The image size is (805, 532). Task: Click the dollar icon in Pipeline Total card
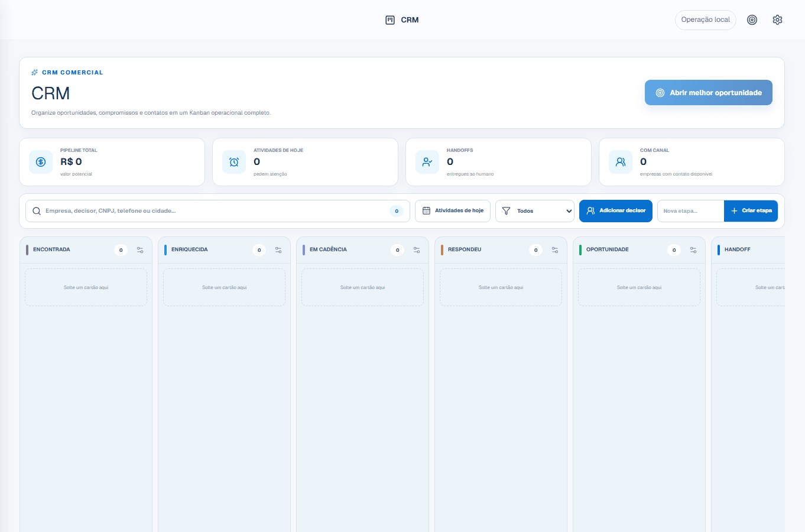[41, 162]
